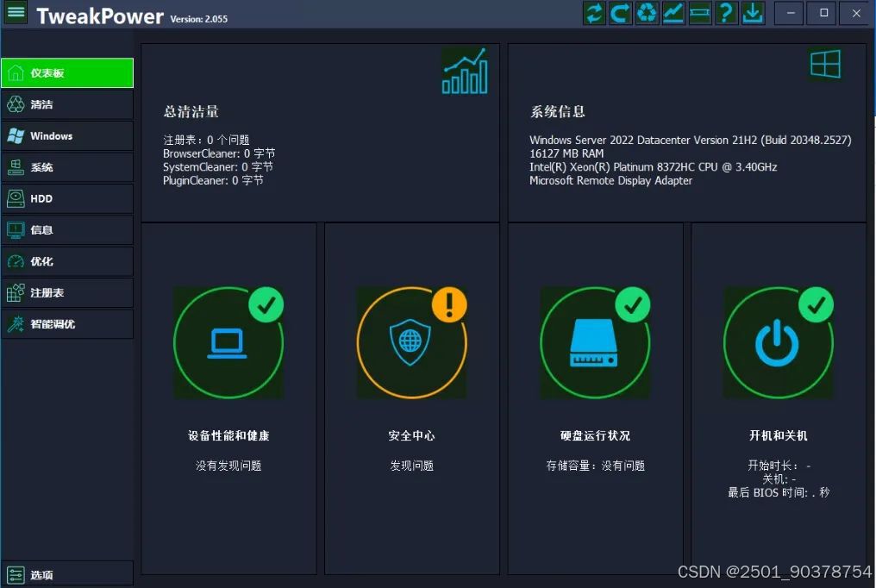Click the HDD drive icon in the sidebar
Viewport: 876px width, 588px height.
click(x=16, y=198)
